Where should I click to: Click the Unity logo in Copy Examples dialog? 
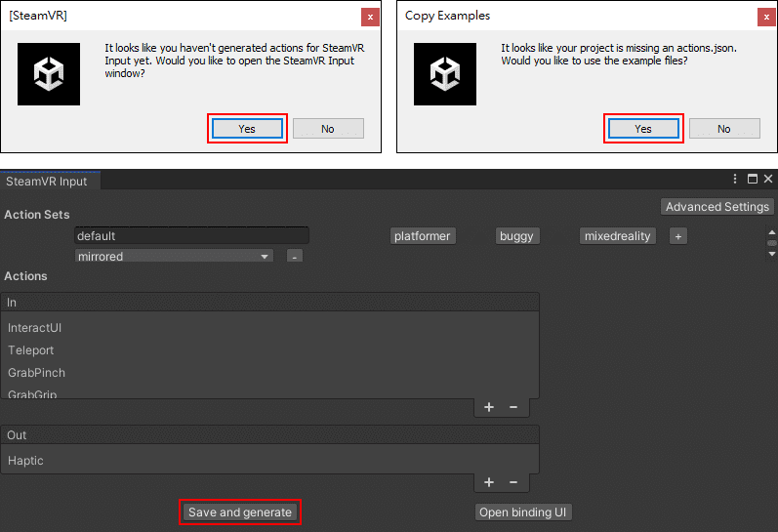point(445,74)
